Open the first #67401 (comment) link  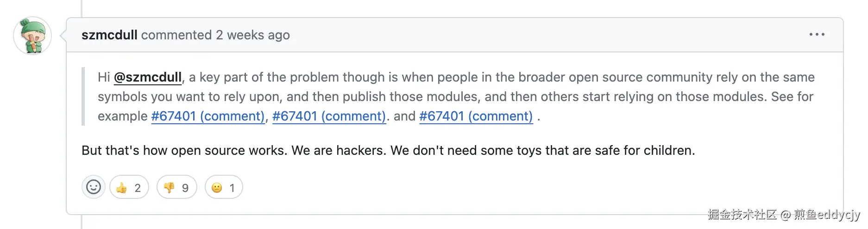click(208, 116)
